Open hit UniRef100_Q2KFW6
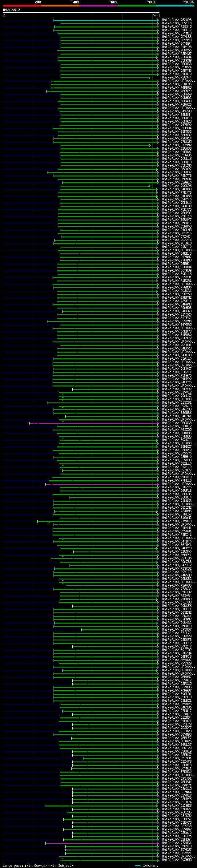 click(x=176, y=84)
